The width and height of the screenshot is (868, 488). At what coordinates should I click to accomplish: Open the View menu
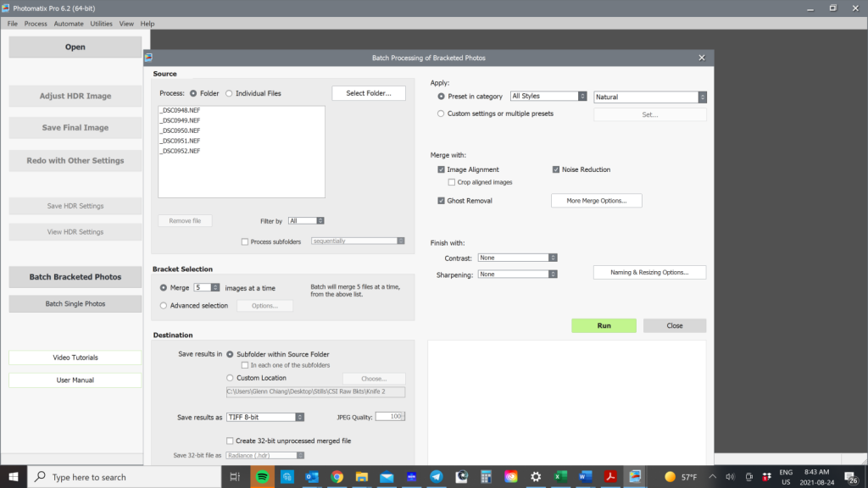tap(126, 24)
